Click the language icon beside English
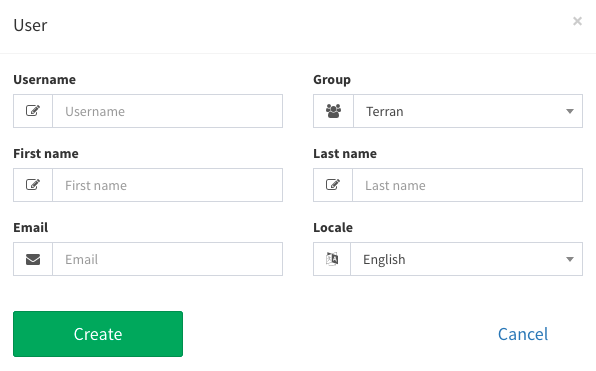The width and height of the screenshot is (596, 371). 332,259
